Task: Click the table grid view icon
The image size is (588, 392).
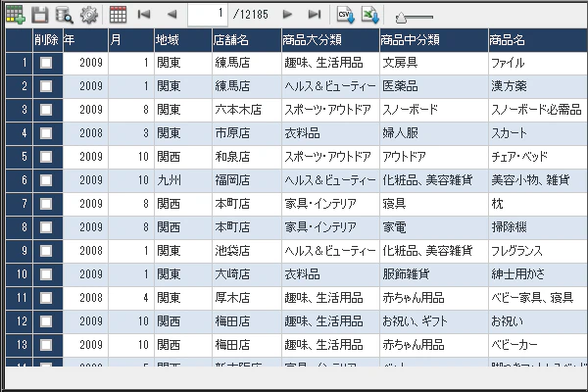Action: tap(118, 15)
